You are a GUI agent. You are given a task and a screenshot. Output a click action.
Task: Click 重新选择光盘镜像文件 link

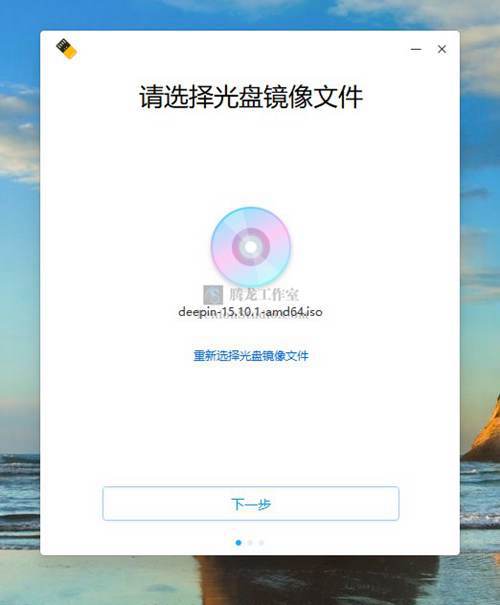point(251,355)
